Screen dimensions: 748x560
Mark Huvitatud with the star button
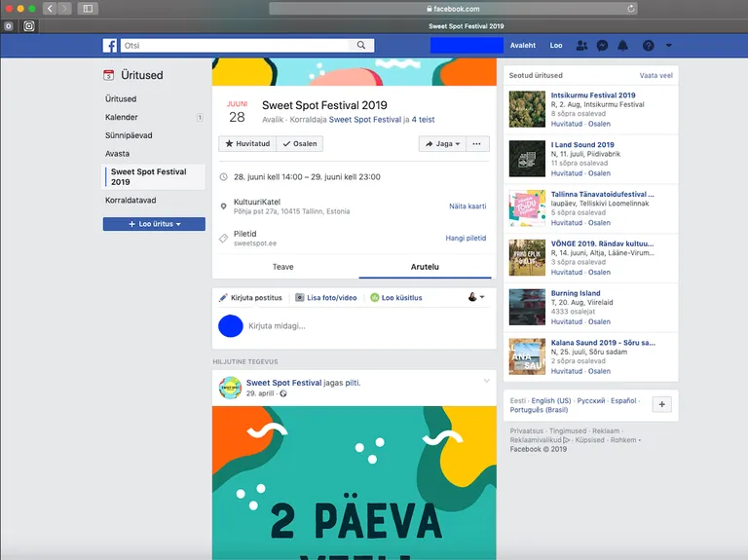pyautogui.click(x=247, y=143)
